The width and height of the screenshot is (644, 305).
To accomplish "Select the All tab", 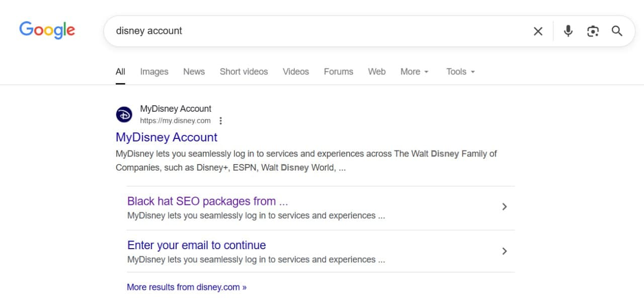I will 120,71.
